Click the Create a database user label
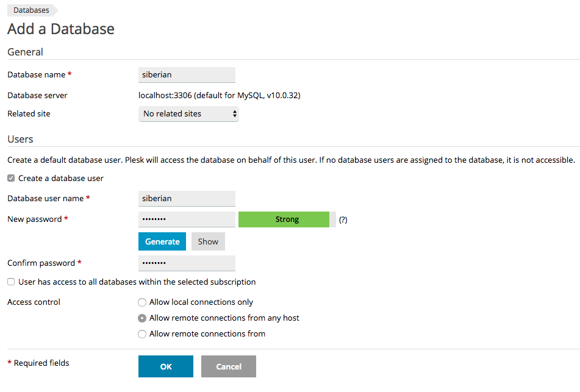This screenshot has width=580, height=392. (x=61, y=179)
